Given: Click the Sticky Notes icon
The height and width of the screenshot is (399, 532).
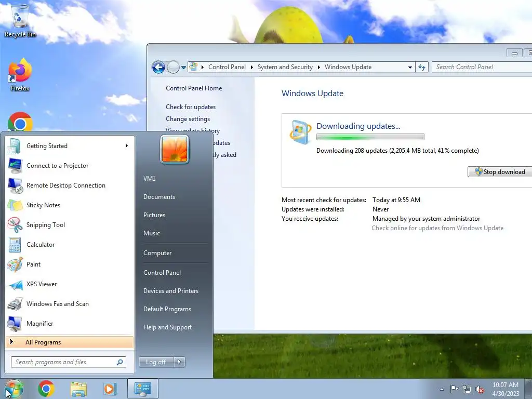Looking at the screenshot, I should click(15, 205).
